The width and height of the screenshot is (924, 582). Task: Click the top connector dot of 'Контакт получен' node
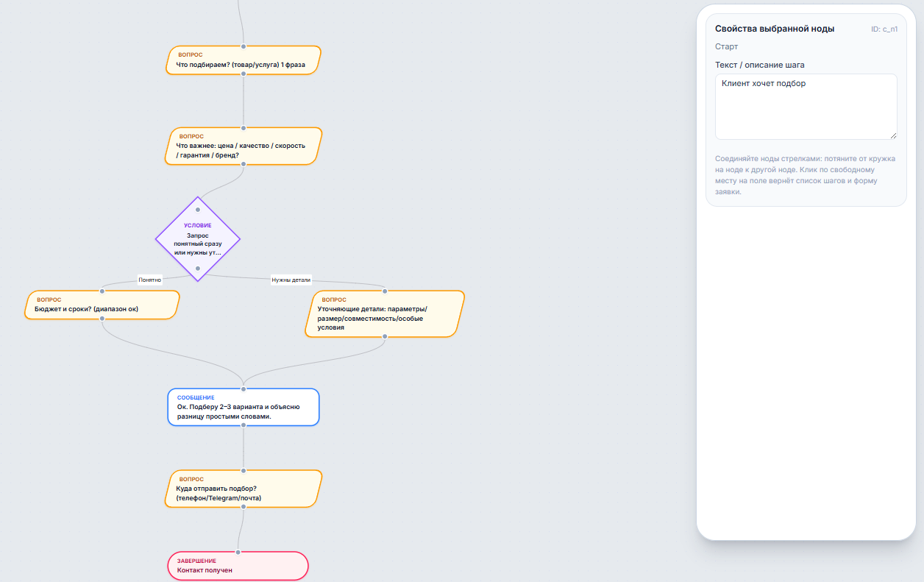[x=238, y=552]
